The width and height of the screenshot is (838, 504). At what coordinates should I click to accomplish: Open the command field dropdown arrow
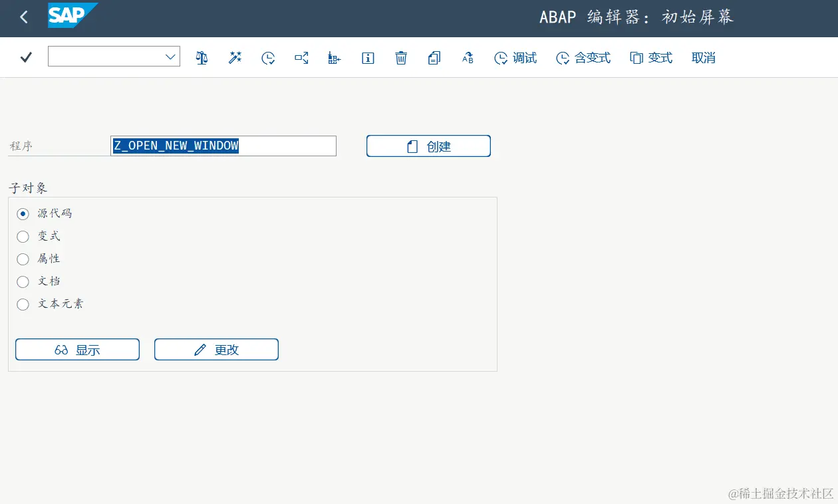click(x=170, y=57)
